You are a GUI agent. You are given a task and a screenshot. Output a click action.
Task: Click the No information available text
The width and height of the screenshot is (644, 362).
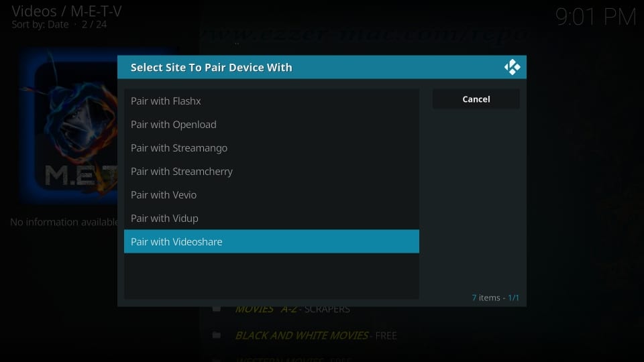click(x=64, y=222)
